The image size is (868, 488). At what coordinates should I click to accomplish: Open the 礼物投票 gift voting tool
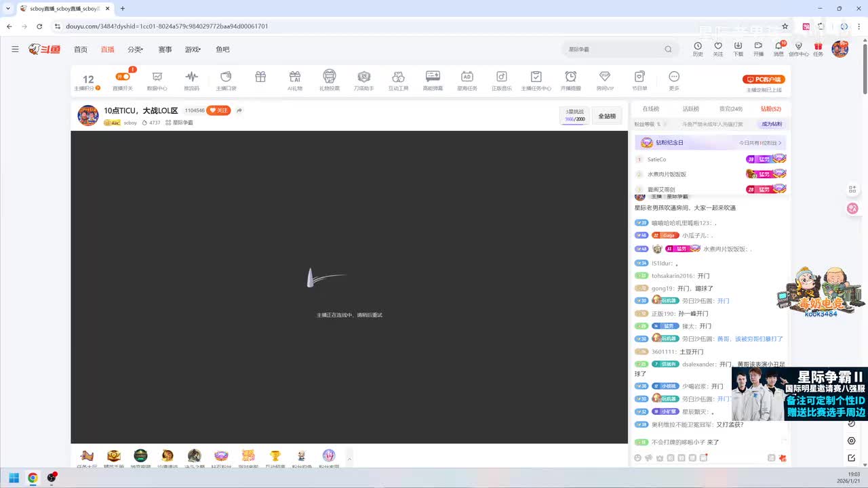[329, 81]
